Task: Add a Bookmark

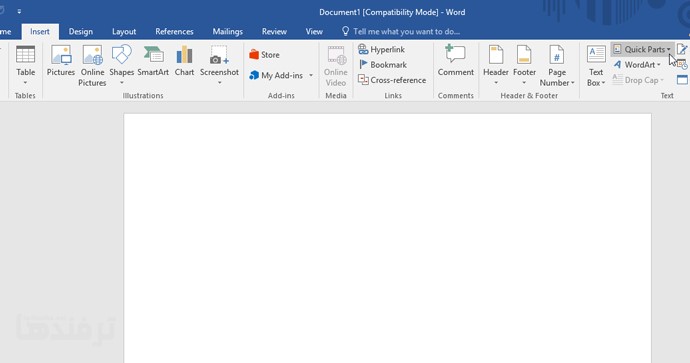Action: (382, 65)
